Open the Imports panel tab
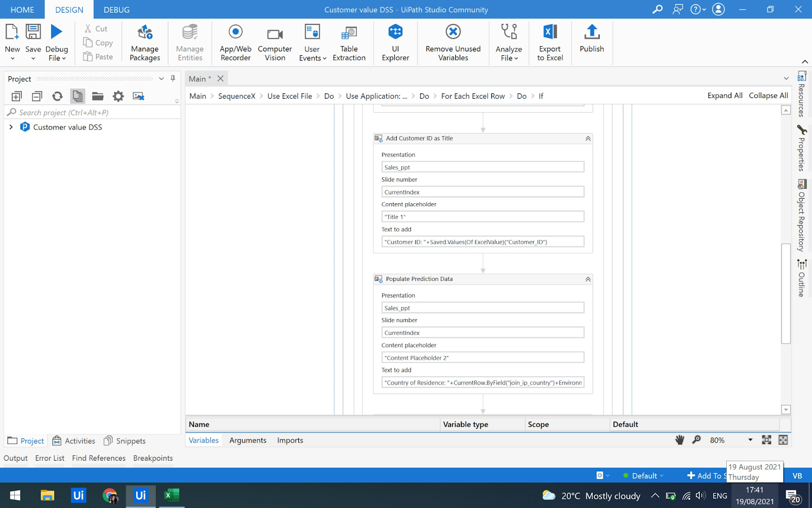812x508 pixels. tap(290, 440)
